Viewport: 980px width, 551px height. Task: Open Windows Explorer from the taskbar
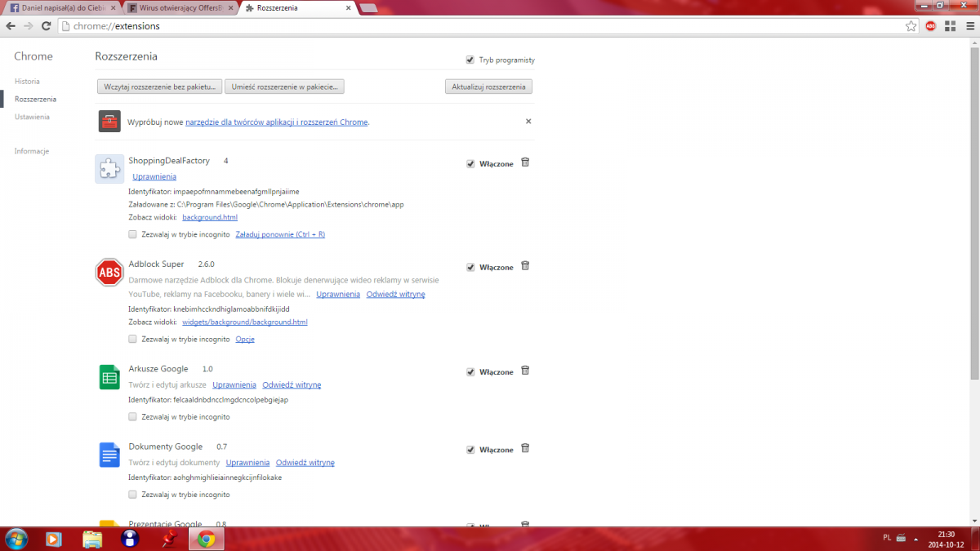click(92, 539)
